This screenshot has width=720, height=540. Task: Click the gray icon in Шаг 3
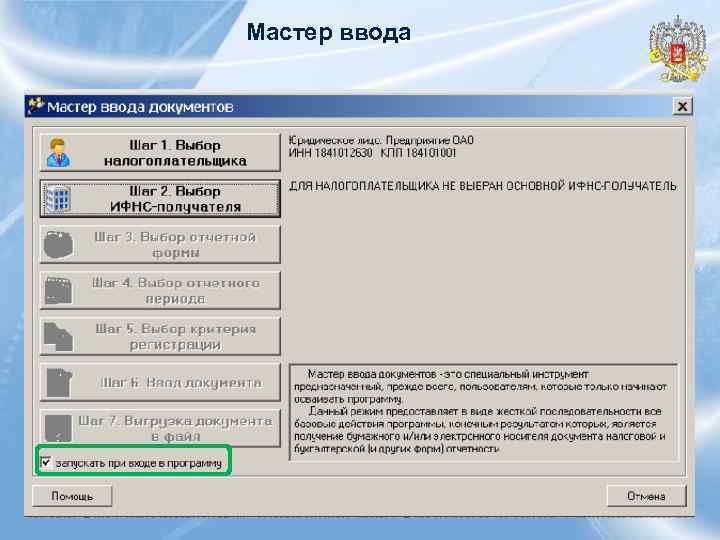58,245
